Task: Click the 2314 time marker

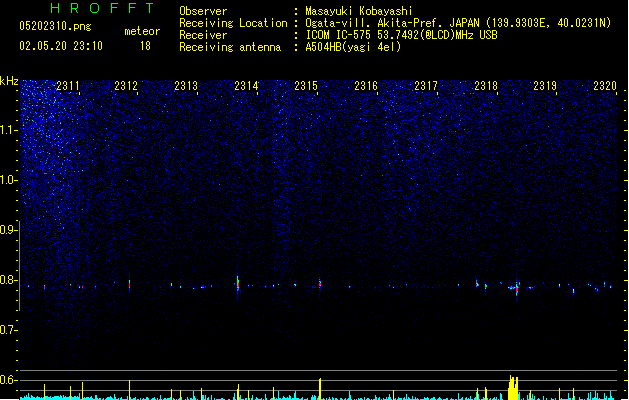Action: 246,86
